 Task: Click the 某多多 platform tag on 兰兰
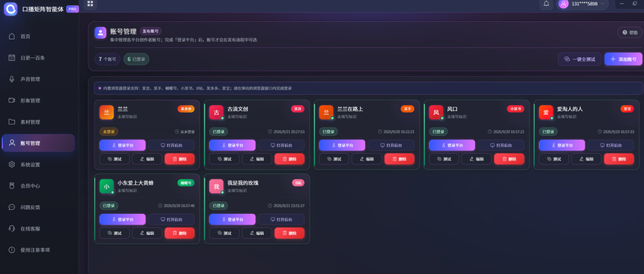click(186, 109)
